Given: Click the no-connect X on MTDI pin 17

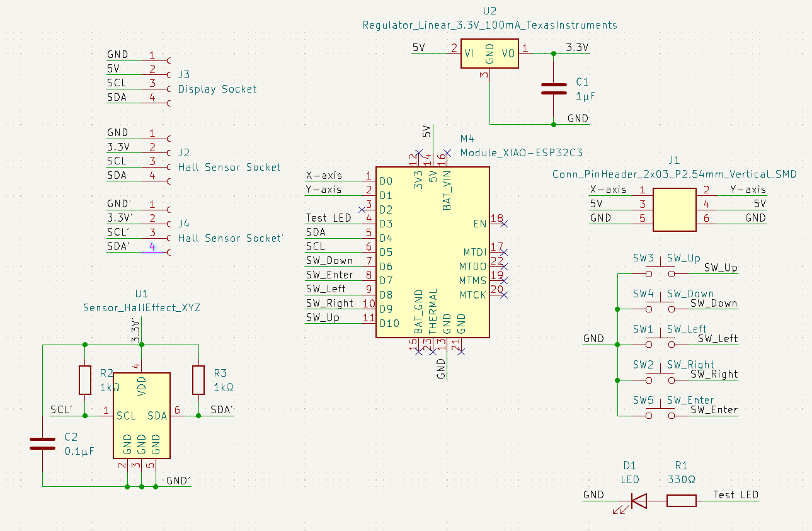Looking at the screenshot, I should coord(504,252).
